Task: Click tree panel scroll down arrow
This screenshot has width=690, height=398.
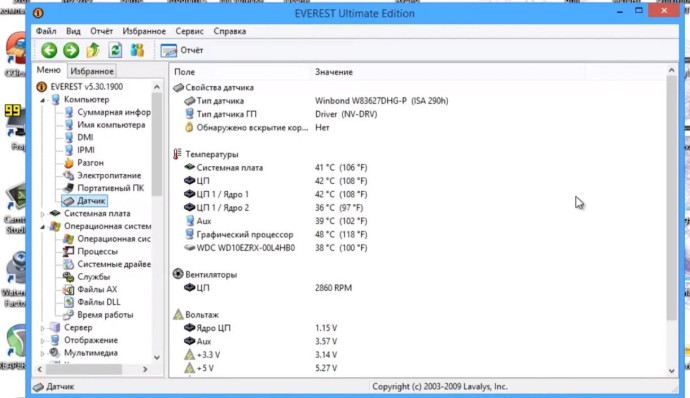Action: [x=157, y=357]
